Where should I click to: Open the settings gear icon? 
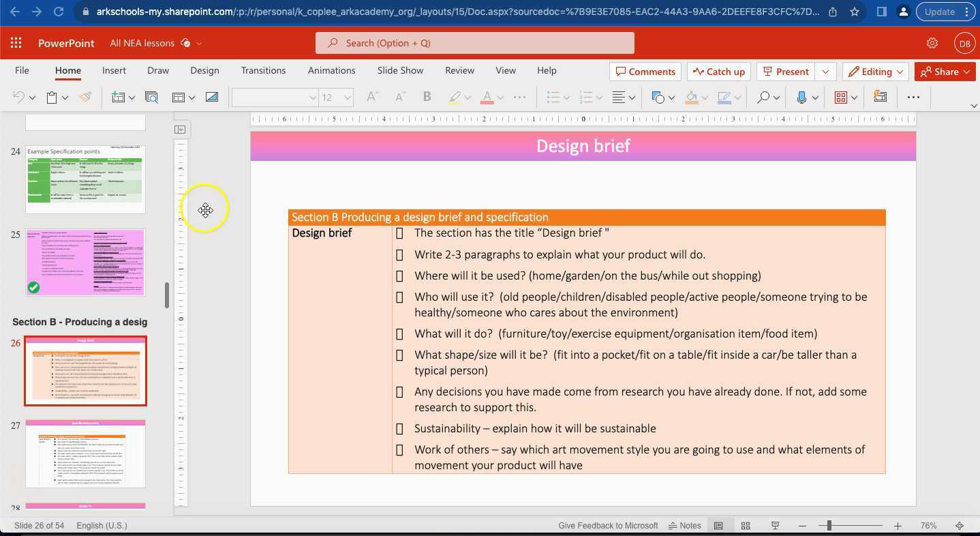932,43
